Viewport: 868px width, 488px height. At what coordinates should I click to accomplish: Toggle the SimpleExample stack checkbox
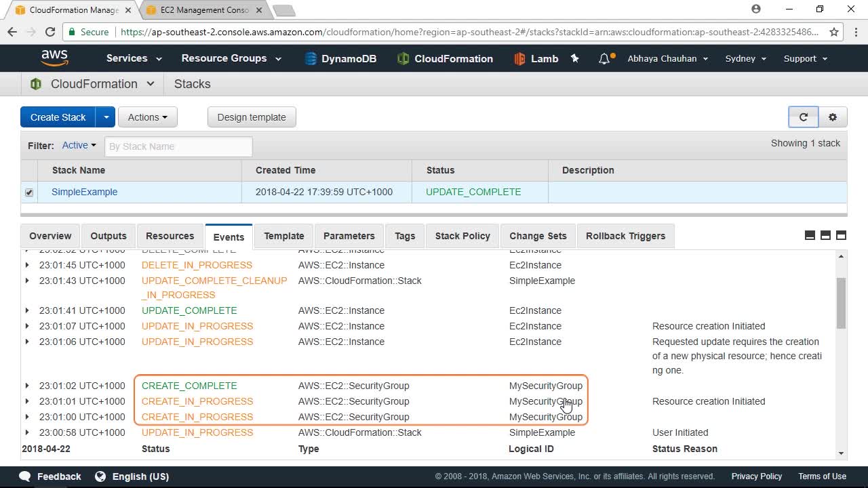coord(29,192)
